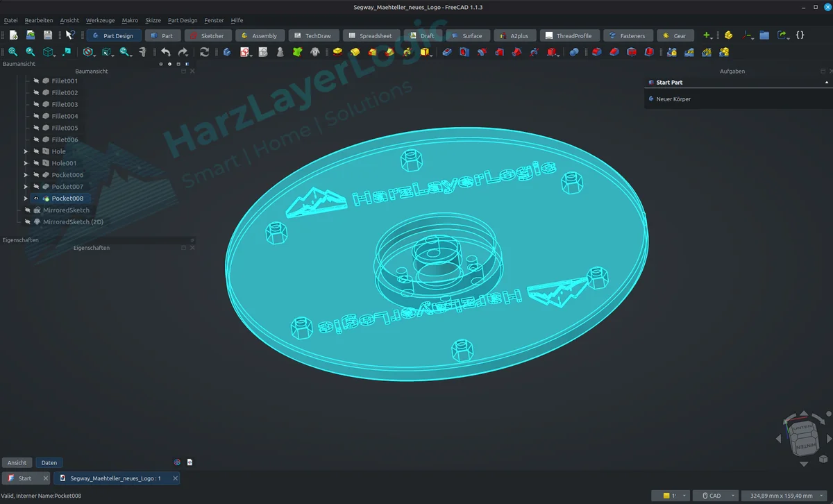
Task: Open the yellow Part icon in top toolbar
Action: pyautogui.click(x=728, y=35)
